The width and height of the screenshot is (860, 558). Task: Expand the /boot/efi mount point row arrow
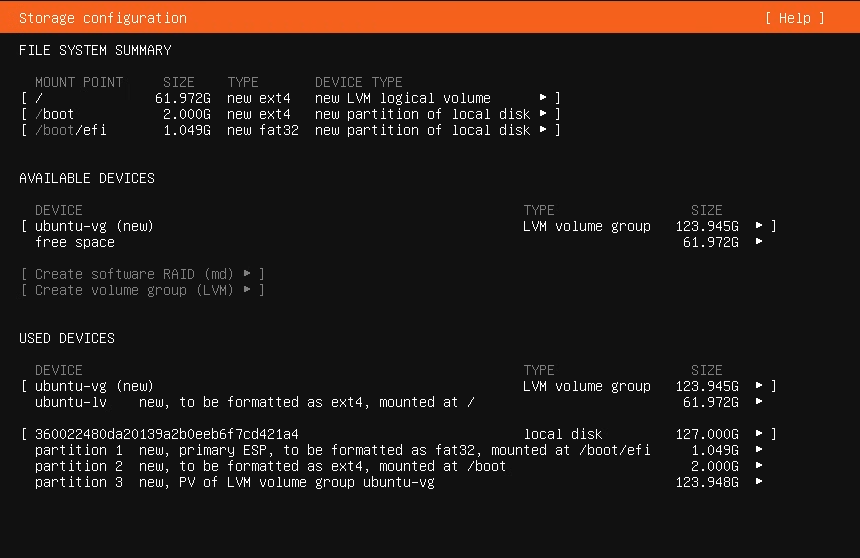(x=543, y=129)
